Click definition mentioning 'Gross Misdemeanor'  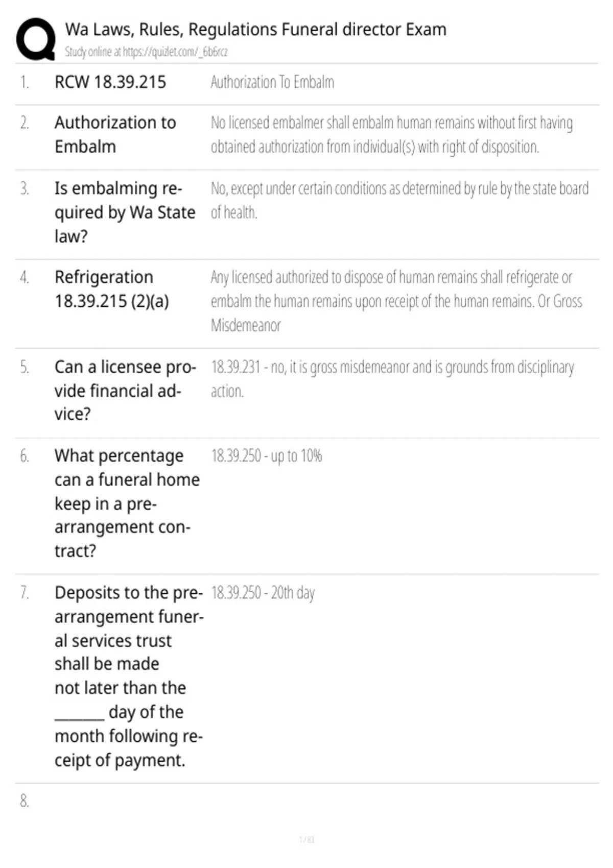[396, 301]
